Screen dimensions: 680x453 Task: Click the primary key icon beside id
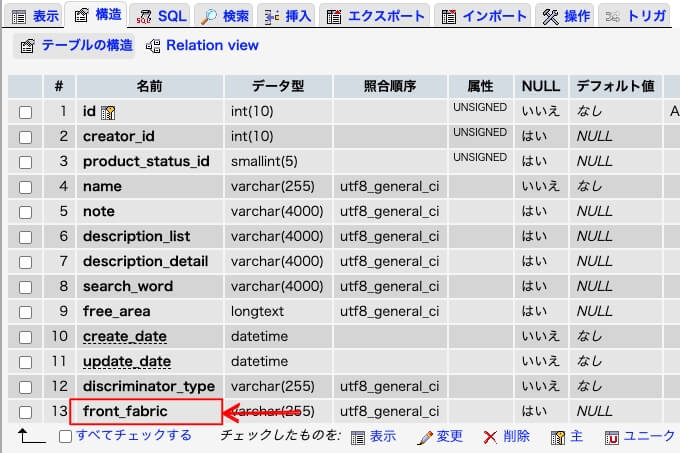pos(108,113)
